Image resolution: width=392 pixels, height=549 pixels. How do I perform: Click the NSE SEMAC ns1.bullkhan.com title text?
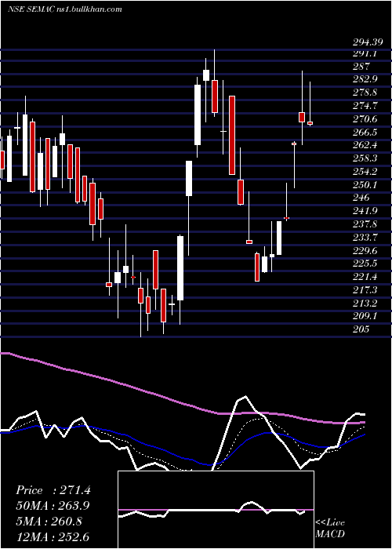(x=65, y=9)
